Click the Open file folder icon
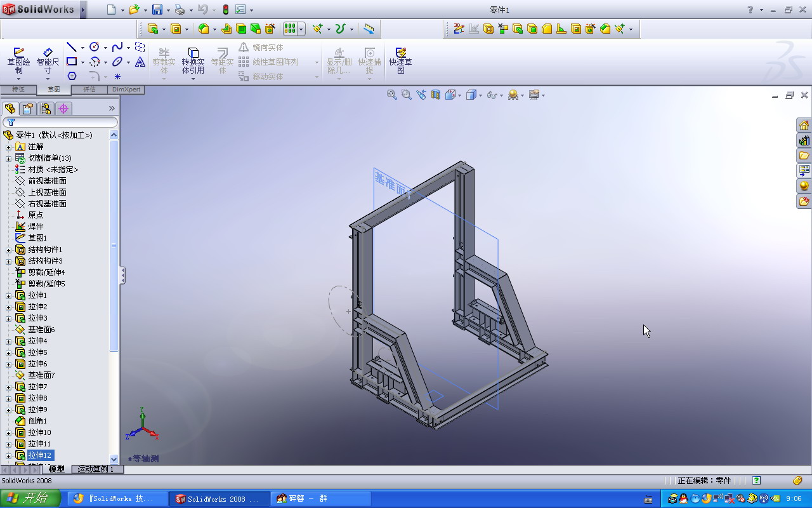Screen dimensions: 812x508 pyautogui.click(x=133, y=10)
